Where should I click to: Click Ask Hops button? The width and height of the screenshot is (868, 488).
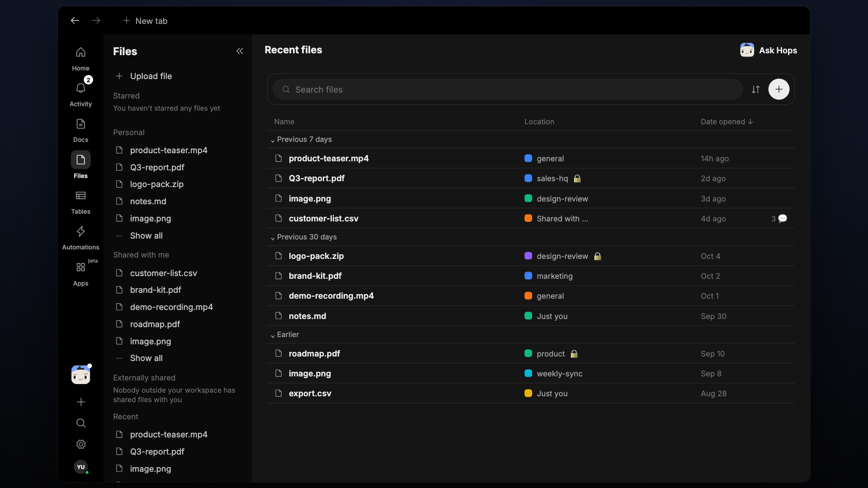769,50
